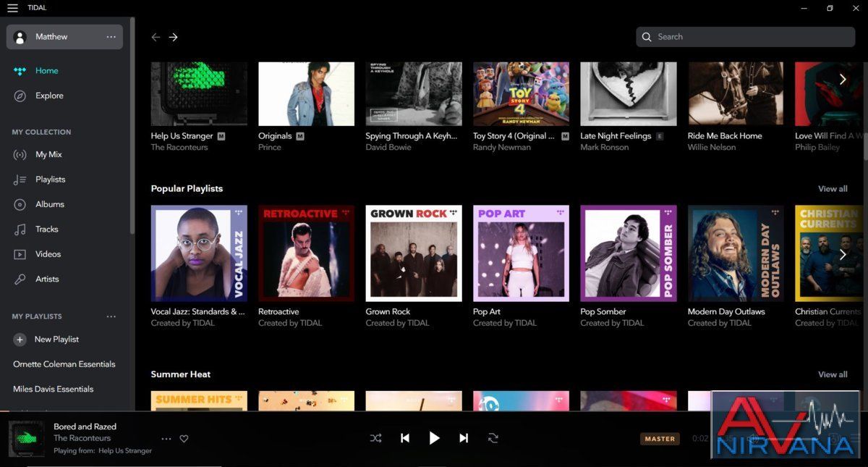Click the plus icon for New Playlist
This screenshot has width=868, height=467.
[x=20, y=340]
